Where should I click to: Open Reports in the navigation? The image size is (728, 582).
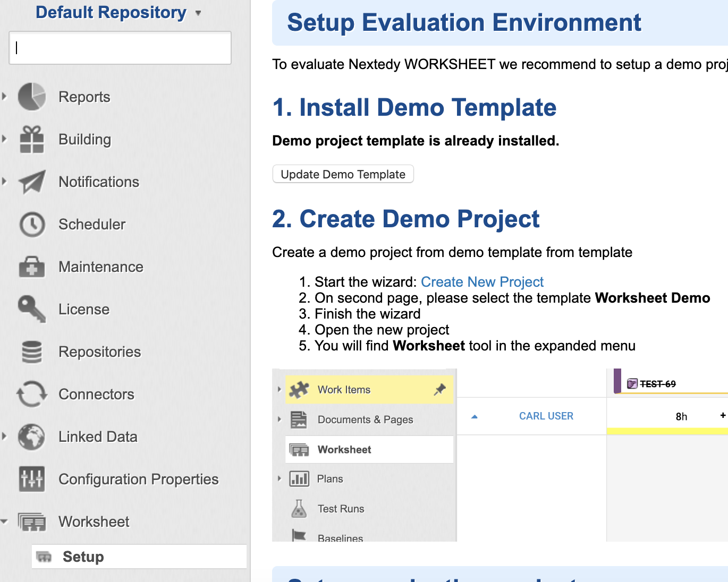[x=84, y=97]
